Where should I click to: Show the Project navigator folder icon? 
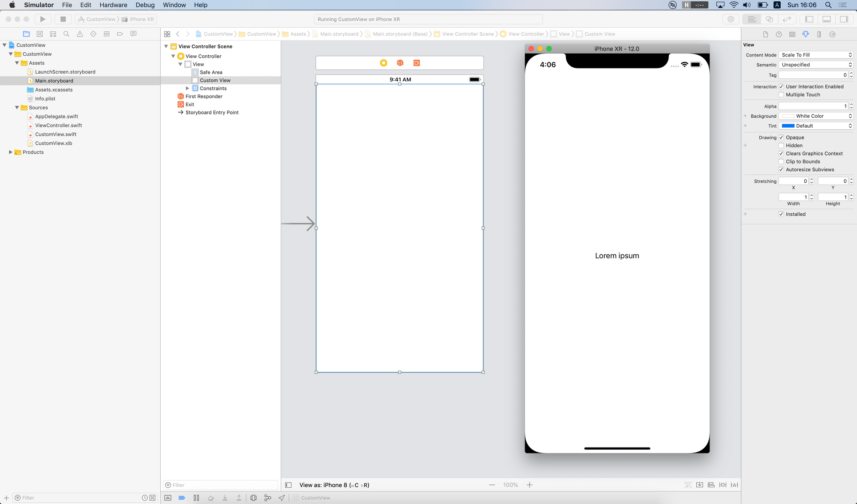point(26,34)
